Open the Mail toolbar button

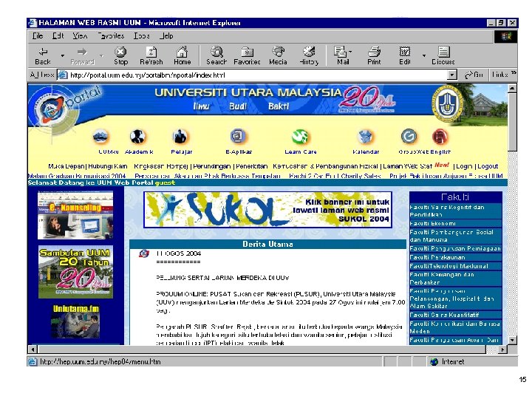[x=341, y=56]
